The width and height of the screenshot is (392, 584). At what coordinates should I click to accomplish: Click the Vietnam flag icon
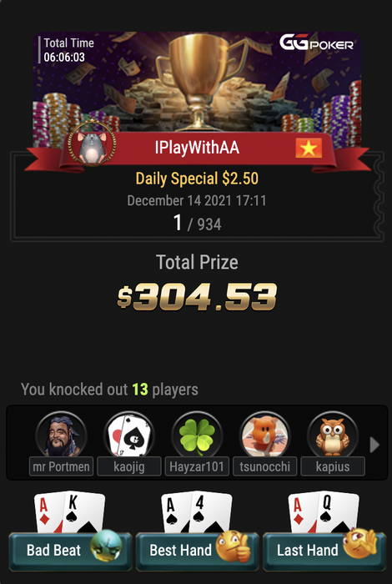pyautogui.click(x=309, y=148)
